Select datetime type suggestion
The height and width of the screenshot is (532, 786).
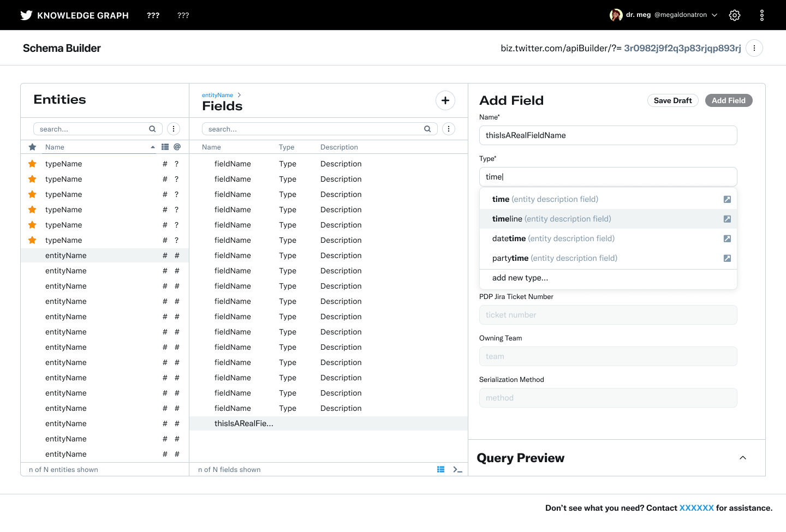coord(608,238)
